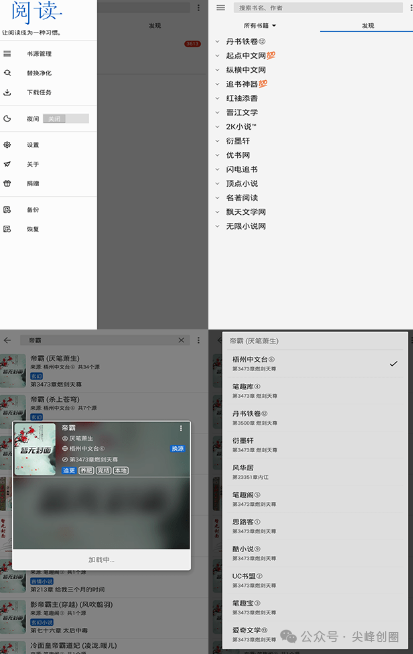Select the 备份 backup entry
Viewport: 413px width, 654px height.
(33, 210)
